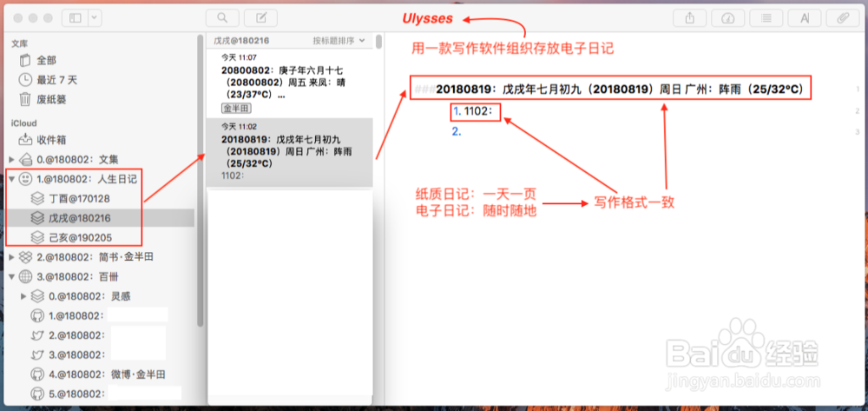This screenshot has height=411, width=868.
Task: Collapse the 1.@180802：人生日记 group
Action: tap(12, 179)
